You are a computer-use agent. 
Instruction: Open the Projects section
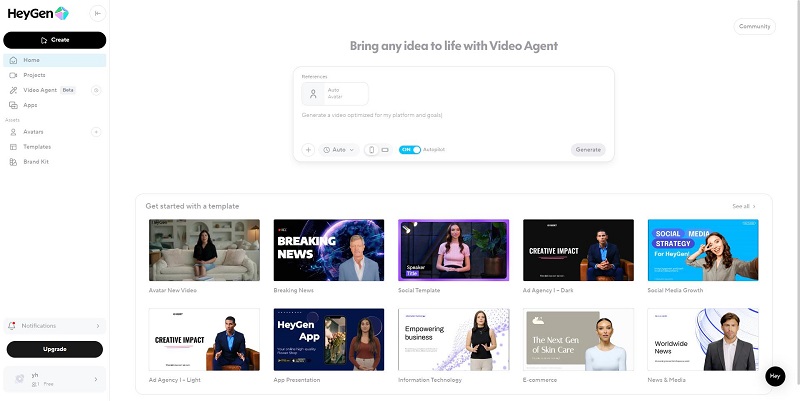(x=55, y=75)
